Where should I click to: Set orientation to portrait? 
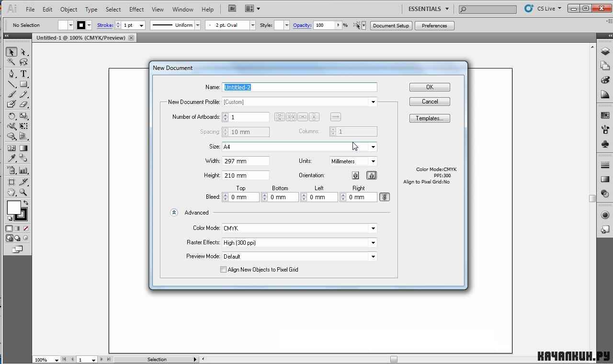point(355,175)
